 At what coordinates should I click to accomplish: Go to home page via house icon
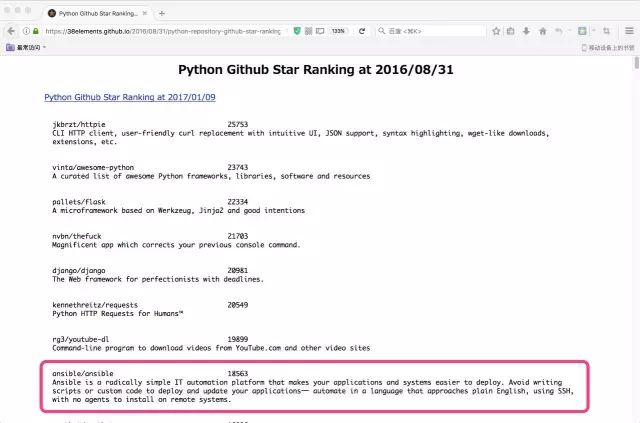(542, 31)
